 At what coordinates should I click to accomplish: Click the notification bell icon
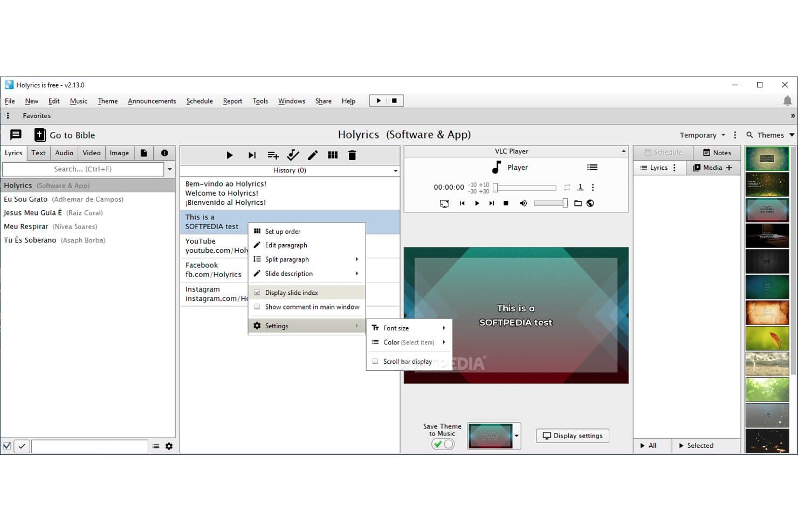pos(787,101)
